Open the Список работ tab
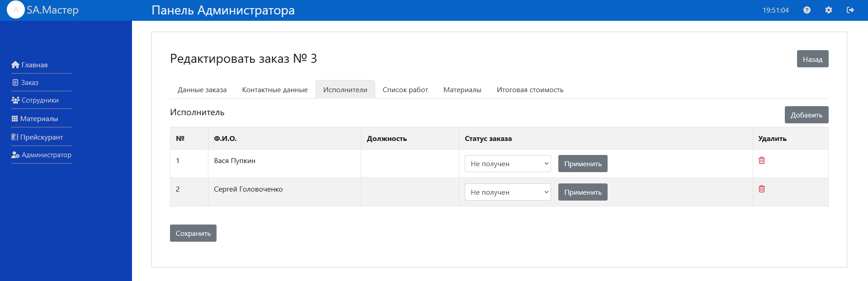868x281 pixels. 406,89
